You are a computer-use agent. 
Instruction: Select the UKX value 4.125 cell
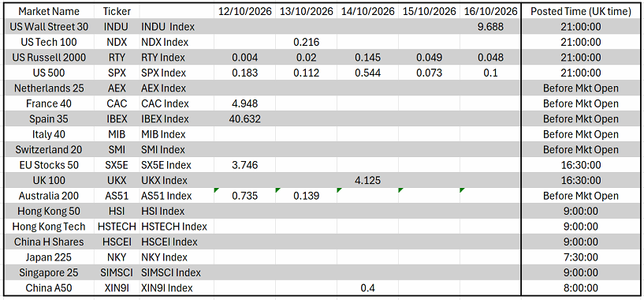pos(367,180)
